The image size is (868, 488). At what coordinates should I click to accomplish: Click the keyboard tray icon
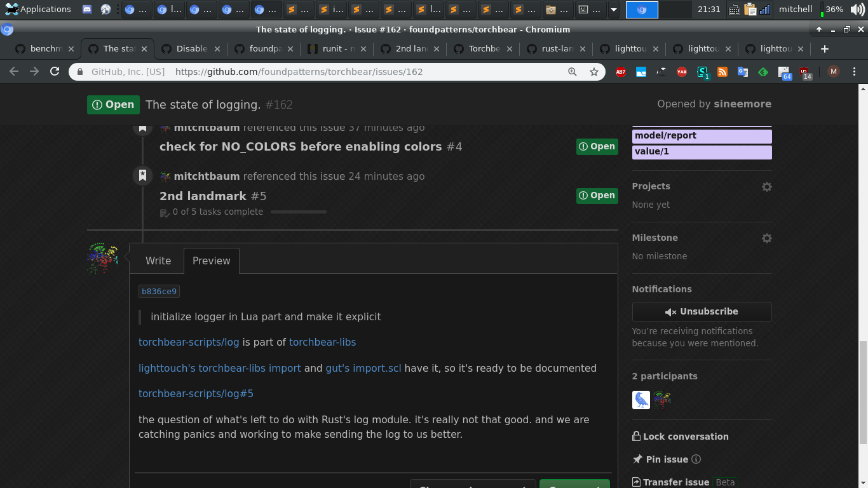click(x=734, y=10)
